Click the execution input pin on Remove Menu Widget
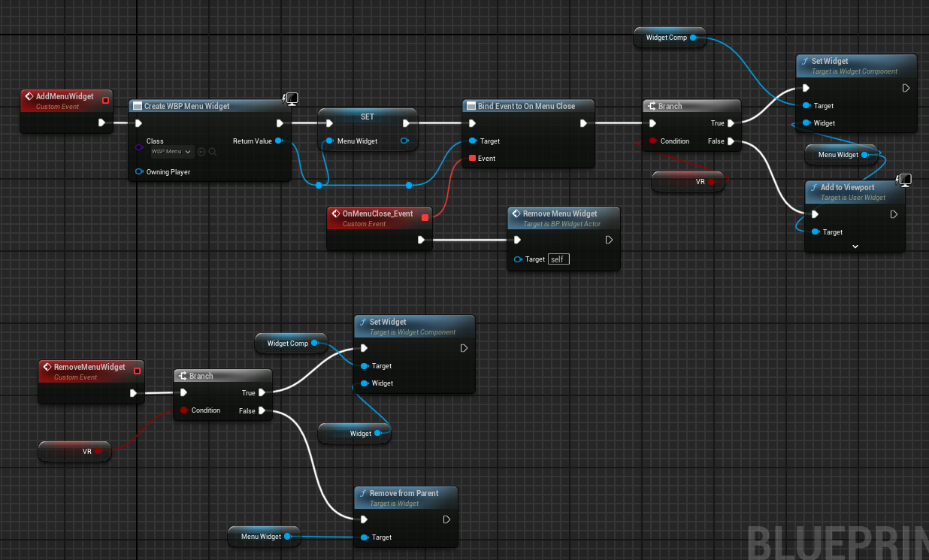This screenshot has width=929, height=560. pyautogui.click(x=517, y=240)
